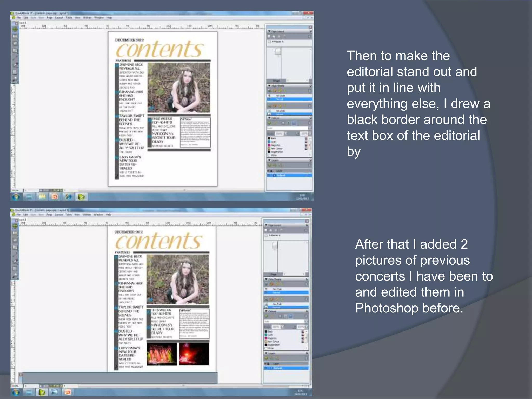Click new style sheet icon in top Style Sheets

269,91
